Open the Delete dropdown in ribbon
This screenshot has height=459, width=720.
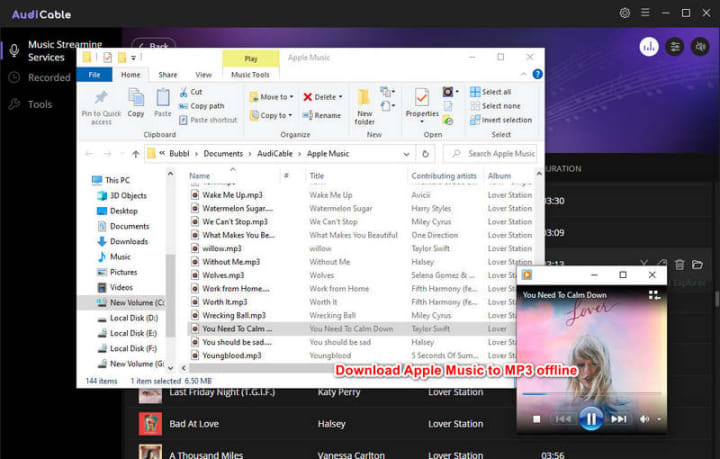tap(323, 97)
